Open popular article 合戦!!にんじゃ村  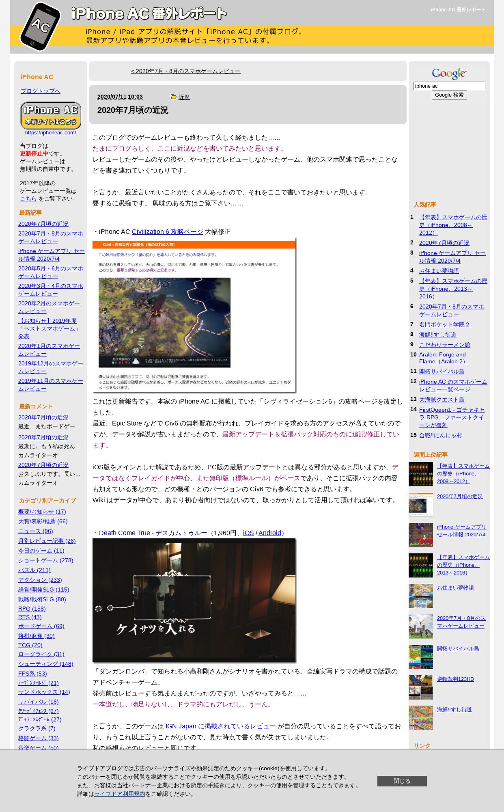click(440, 435)
